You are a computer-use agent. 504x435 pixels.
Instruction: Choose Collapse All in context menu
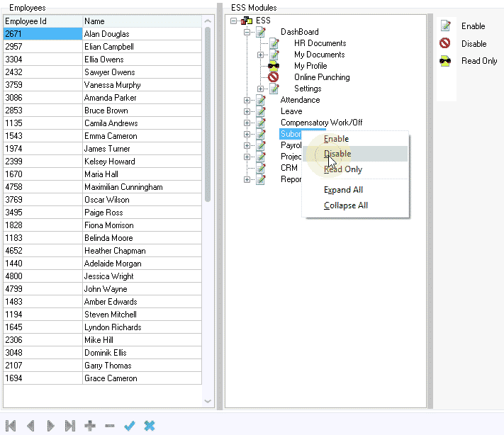click(x=355, y=205)
